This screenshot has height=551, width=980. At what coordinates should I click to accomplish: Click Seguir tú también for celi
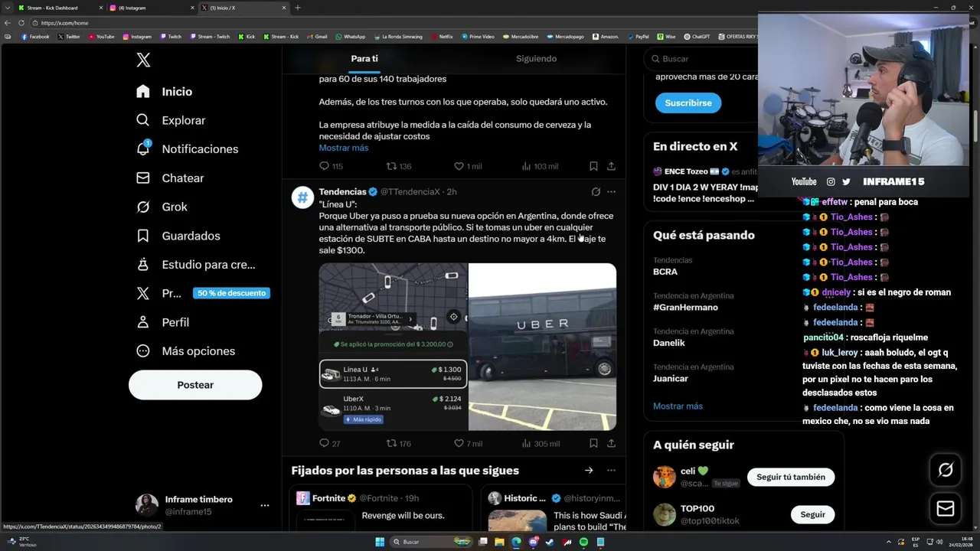coord(791,477)
